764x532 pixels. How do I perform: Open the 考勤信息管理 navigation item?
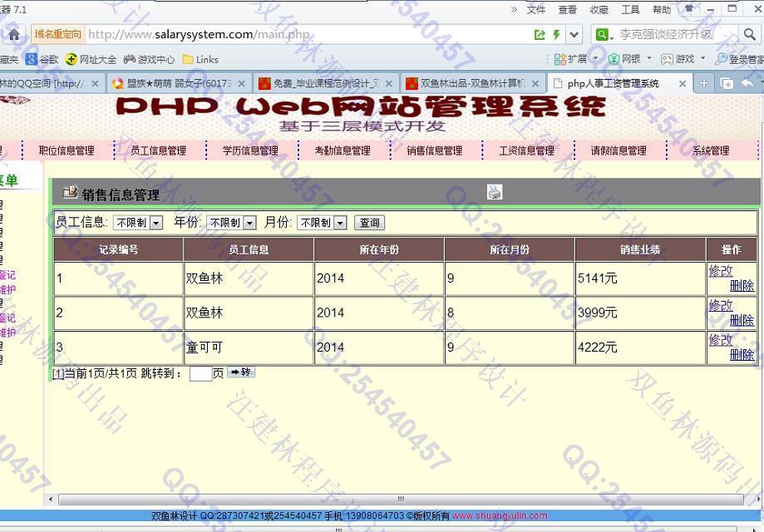(343, 150)
